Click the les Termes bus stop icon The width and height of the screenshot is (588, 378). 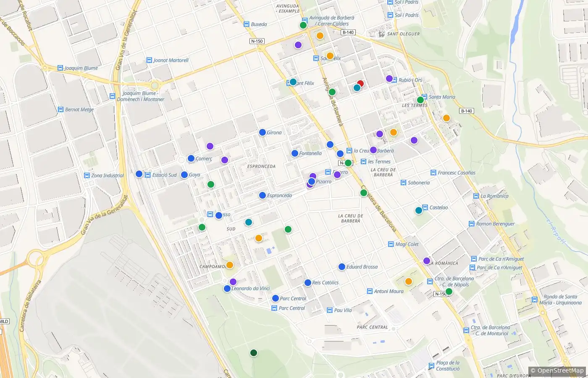pyautogui.click(x=363, y=161)
